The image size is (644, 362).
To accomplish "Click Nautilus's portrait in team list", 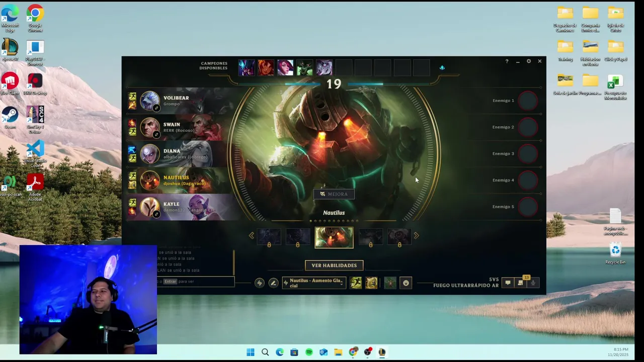I will (x=149, y=181).
